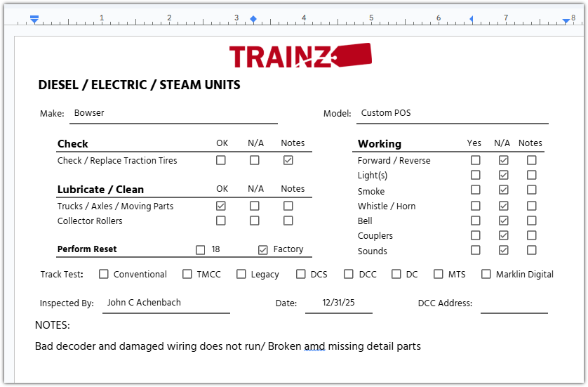Uncheck N/A for Sounds
Viewport: 588px width, 387px height.
click(504, 250)
